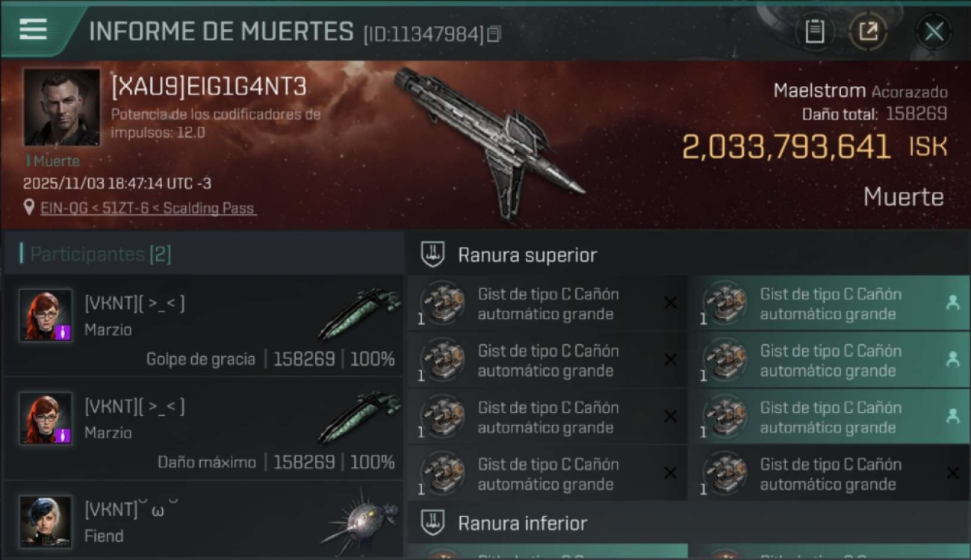Open the Fiend ship icon

click(362, 520)
